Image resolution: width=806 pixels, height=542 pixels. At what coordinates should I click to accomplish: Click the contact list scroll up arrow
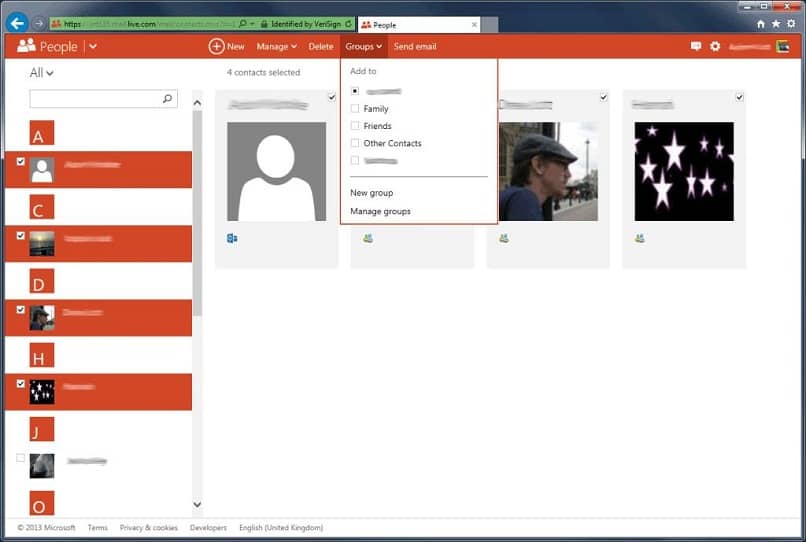pos(197,103)
